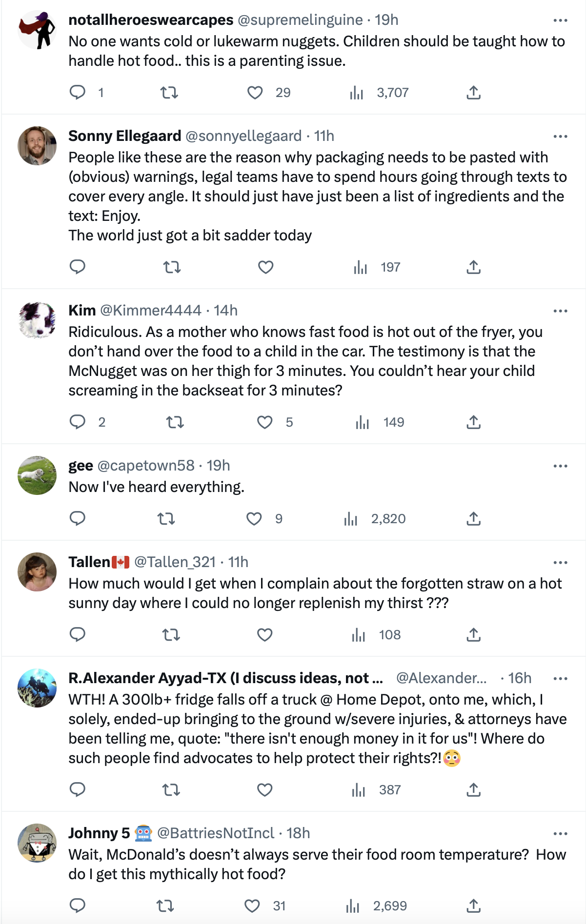Image resolution: width=586 pixels, height=924 pixels.
Task: Retweet Johnny 5's tweet
Action: (165, 905)
